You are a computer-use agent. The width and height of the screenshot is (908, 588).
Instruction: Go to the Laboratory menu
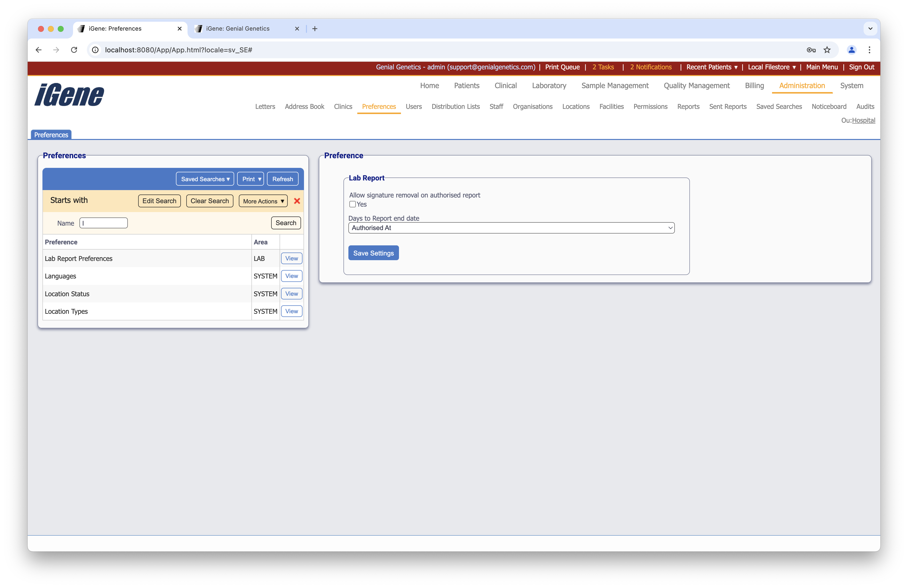pyautogui.click(x=549, y=85)
